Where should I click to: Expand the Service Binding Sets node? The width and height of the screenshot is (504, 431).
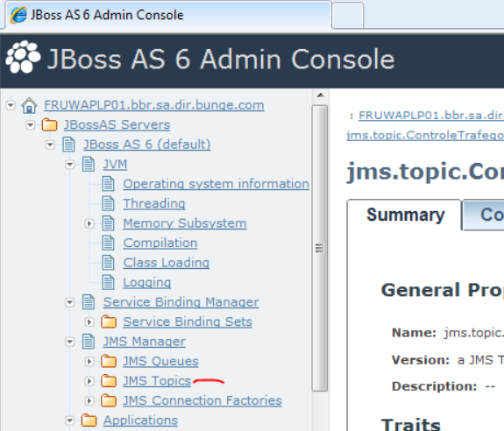pyautogui.click(x=89, y=321)
